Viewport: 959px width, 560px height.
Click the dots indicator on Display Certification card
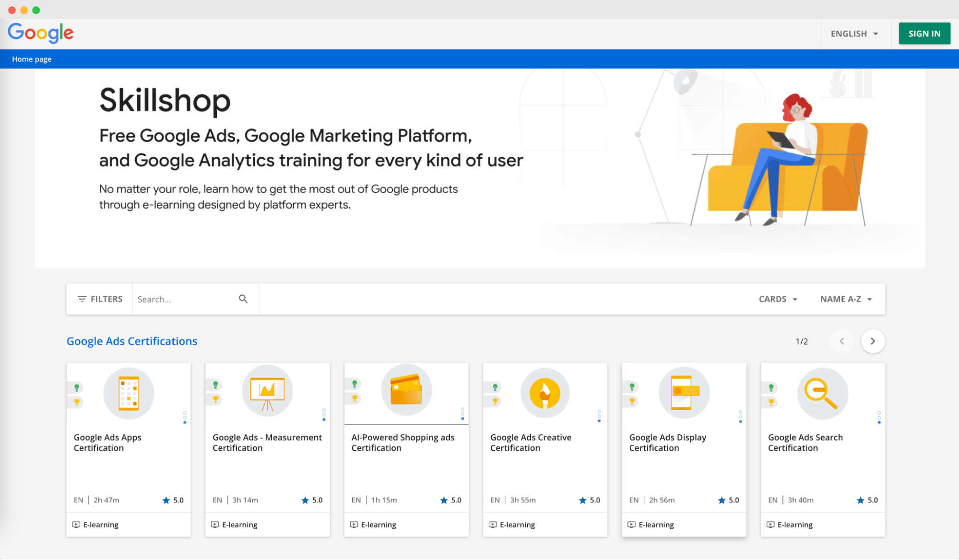pyautogui.click(x=740, y=417)
